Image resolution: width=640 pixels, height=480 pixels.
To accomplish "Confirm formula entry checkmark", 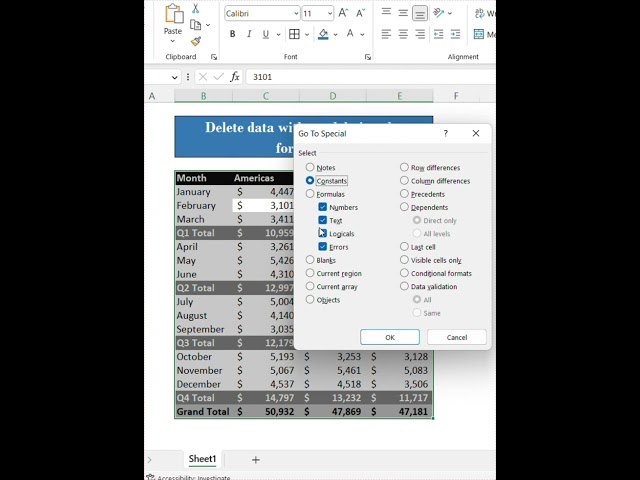I will tap(219, 77).
